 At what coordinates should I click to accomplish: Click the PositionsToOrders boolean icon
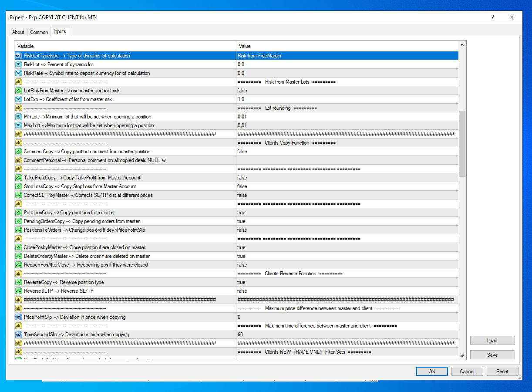[18, 230]
